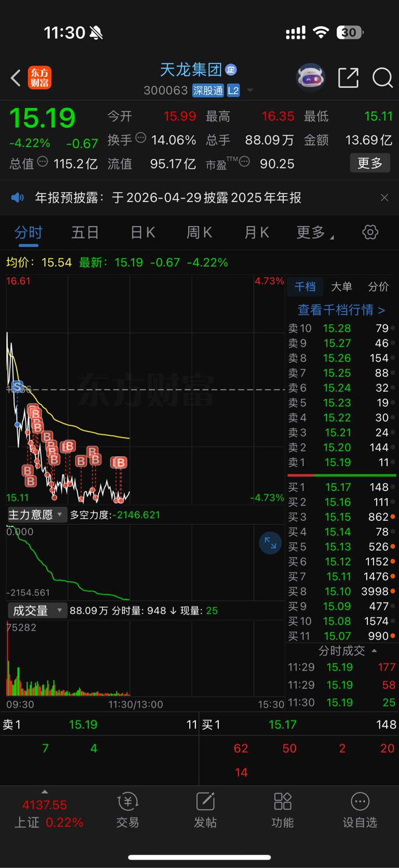Screen dimensions: 399x868
Task: Tap the info icon beside 市盈TTM
Action: (x=244, y=162)
